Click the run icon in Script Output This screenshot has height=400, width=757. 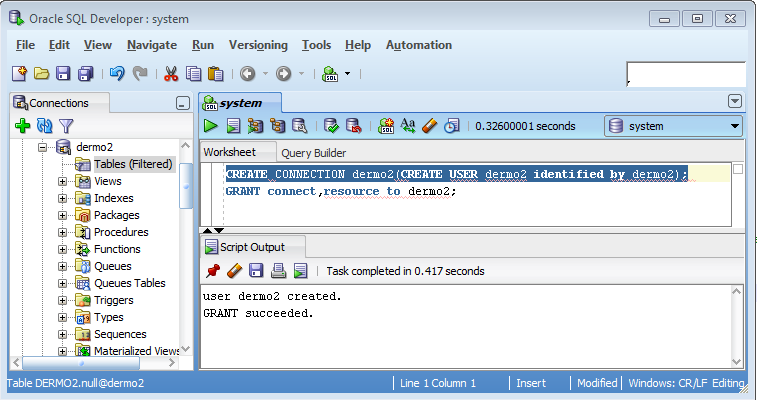[300, 271]
